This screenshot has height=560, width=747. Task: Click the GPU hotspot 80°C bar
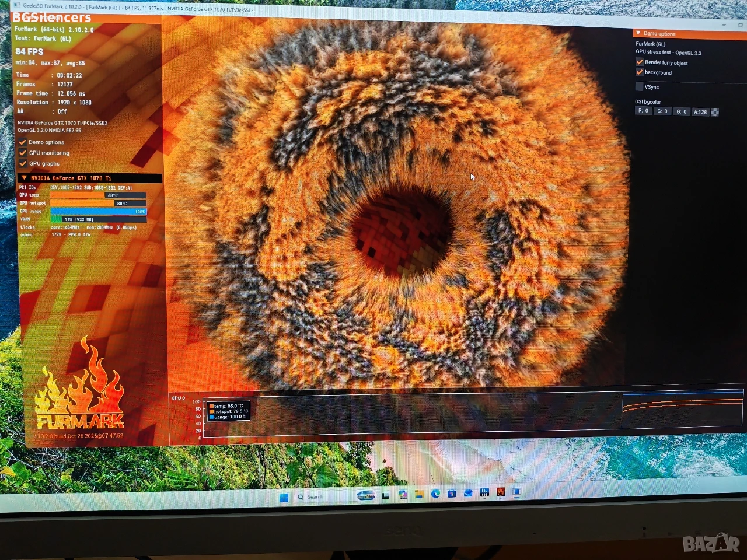(x=98, y=204)
